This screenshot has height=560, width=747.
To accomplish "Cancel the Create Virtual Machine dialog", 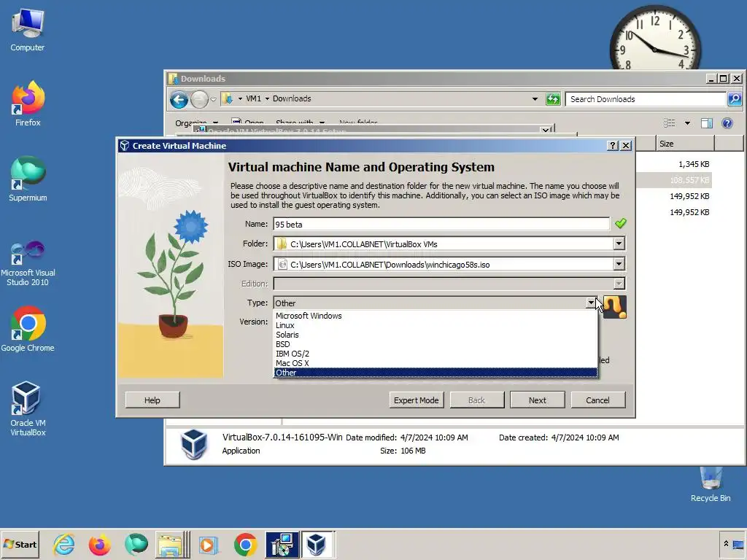I will point(597,400).
